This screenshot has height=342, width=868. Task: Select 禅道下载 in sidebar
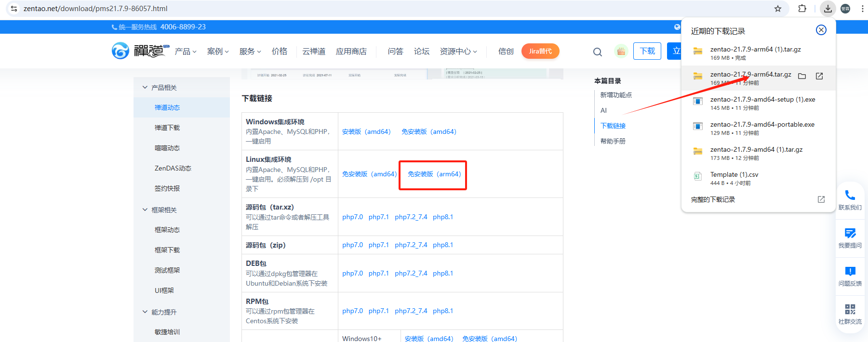coord(167,128)
